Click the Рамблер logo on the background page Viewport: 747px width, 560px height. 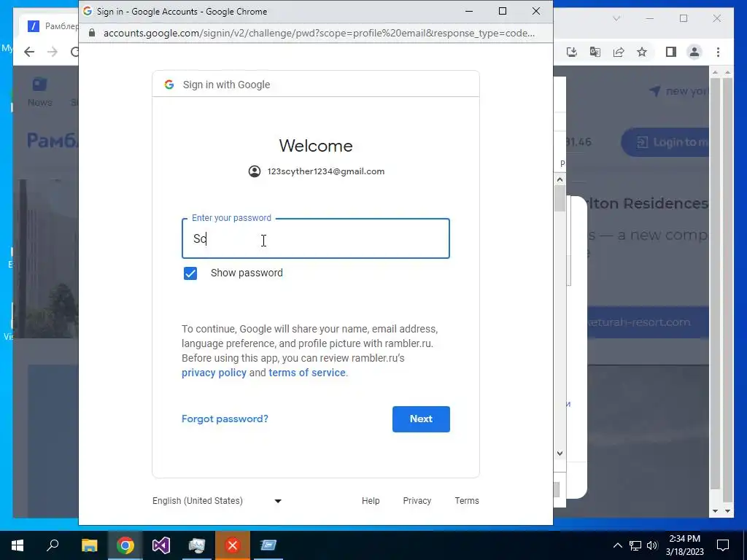pos(53,141)
